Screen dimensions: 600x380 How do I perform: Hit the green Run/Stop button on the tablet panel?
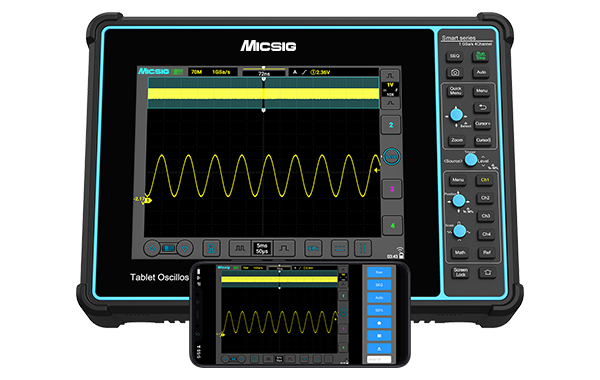click(481, 56)
